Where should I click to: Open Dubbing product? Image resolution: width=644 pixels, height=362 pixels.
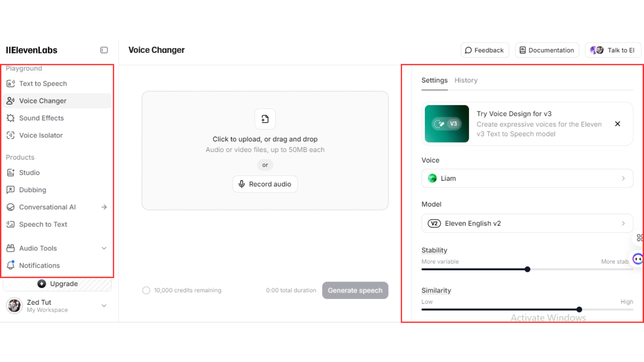point(33,190)
